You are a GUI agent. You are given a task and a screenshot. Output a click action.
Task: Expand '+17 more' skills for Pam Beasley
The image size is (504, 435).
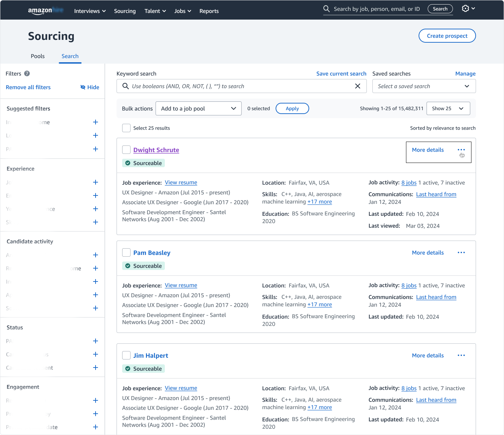click(320, 305)
